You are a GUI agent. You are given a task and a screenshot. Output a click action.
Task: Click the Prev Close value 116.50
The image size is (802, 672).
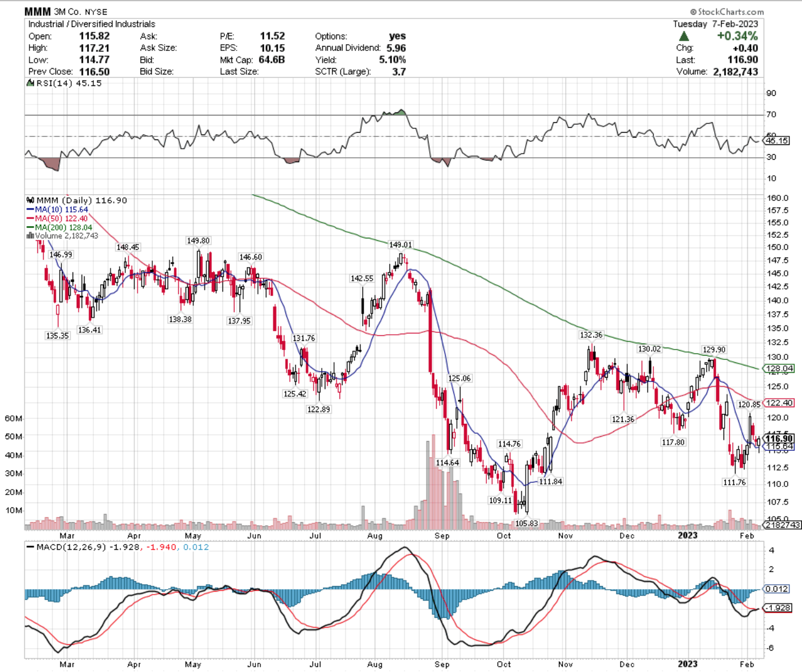tap(95, 71)
